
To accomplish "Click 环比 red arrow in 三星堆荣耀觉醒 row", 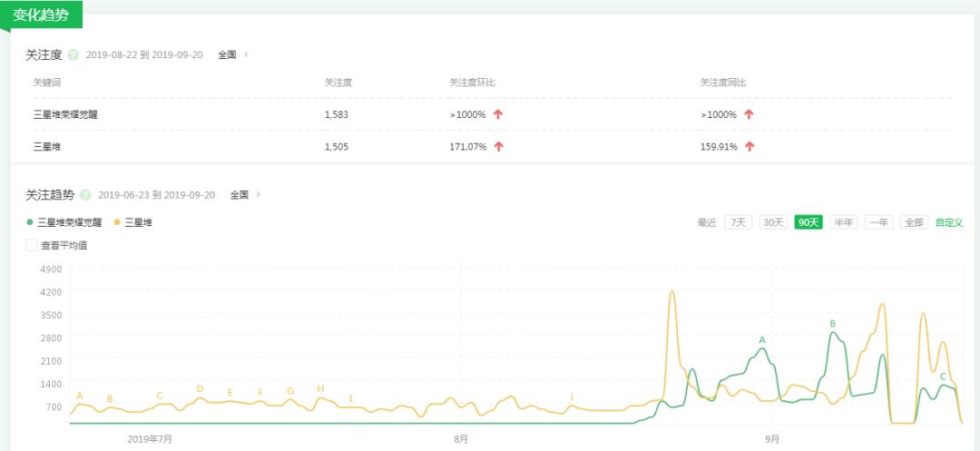I will click(498, 114).
